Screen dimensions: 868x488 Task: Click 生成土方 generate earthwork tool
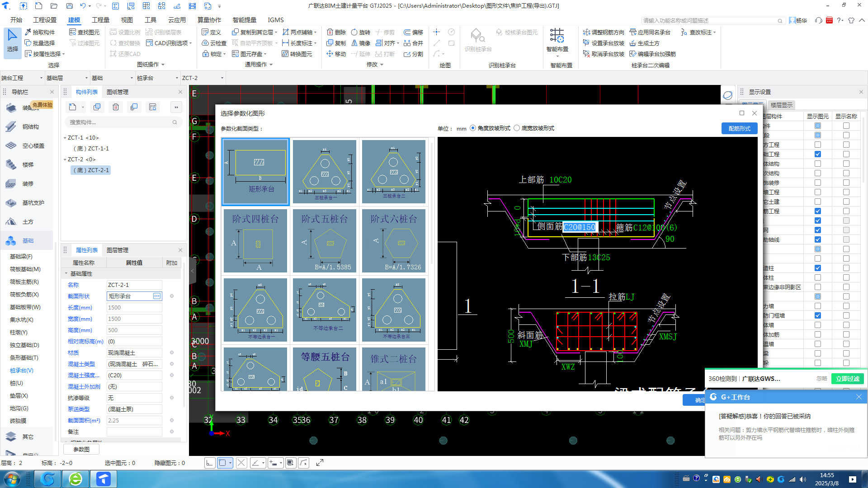pyautogui.click(x=644, y=43)
